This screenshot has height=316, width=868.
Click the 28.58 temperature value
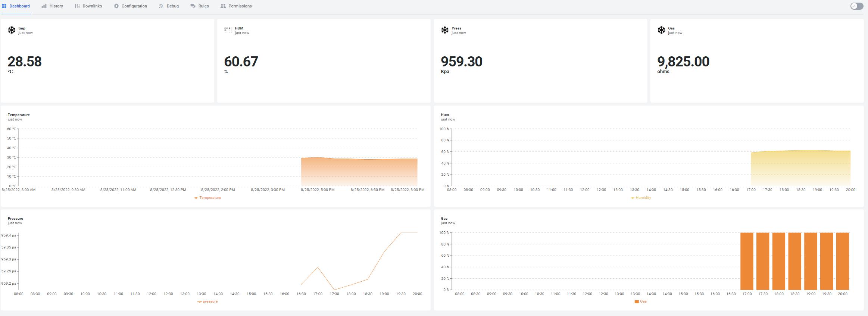tap(25, 62)
